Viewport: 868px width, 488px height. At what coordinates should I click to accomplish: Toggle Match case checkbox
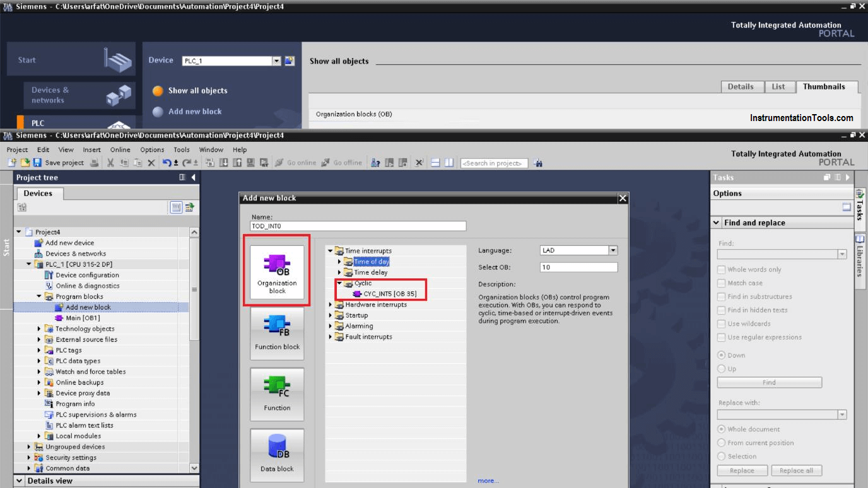pos(722,283)
